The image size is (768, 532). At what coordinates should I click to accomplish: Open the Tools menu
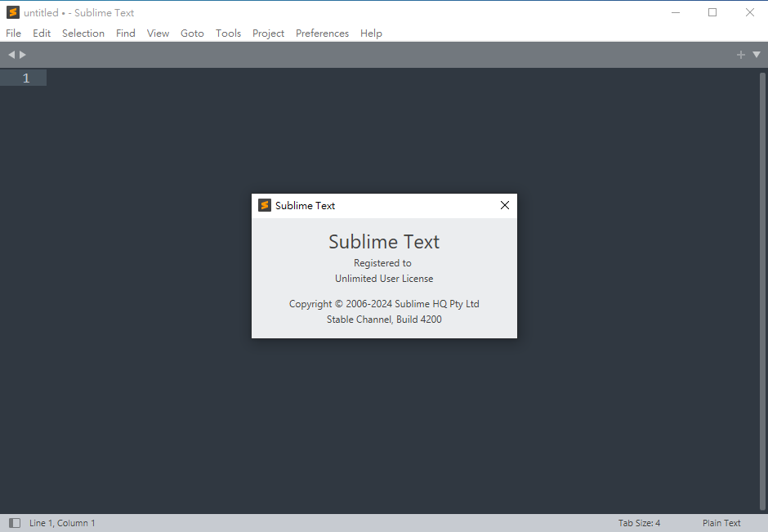228,34
